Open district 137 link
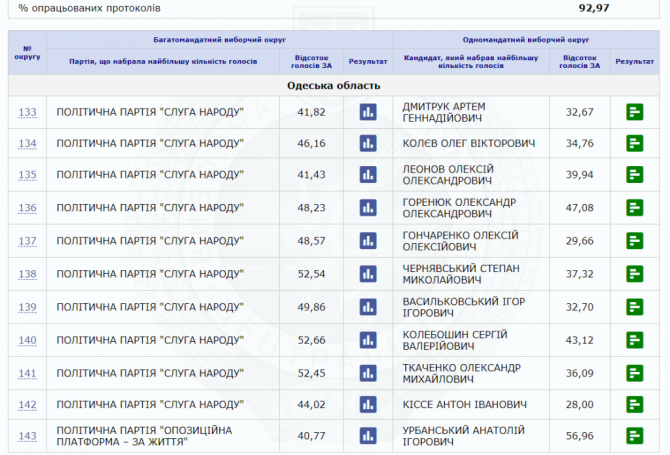 click(x=27, y=241)
